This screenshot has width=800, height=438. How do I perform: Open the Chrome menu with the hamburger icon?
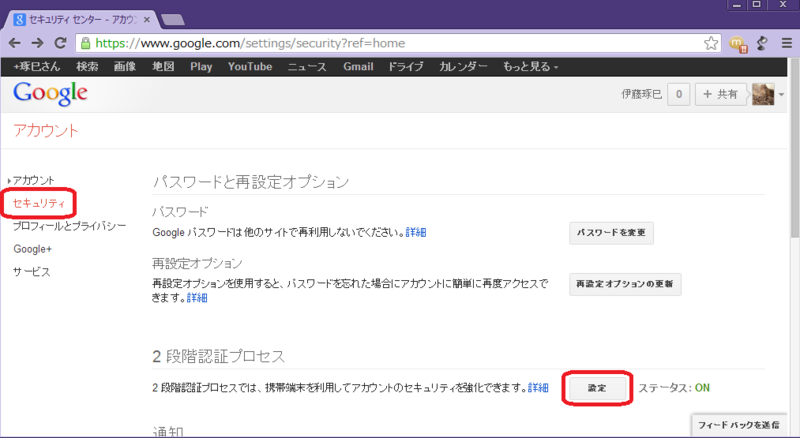click(x=787, y=43)
